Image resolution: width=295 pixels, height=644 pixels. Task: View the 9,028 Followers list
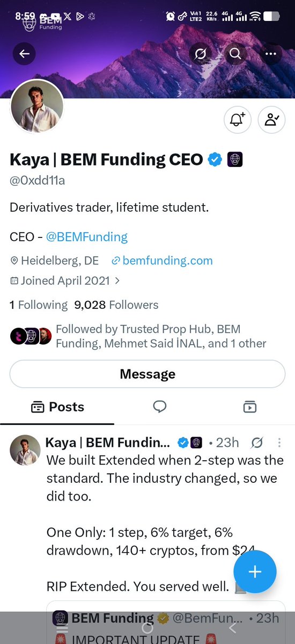point(116,305)
